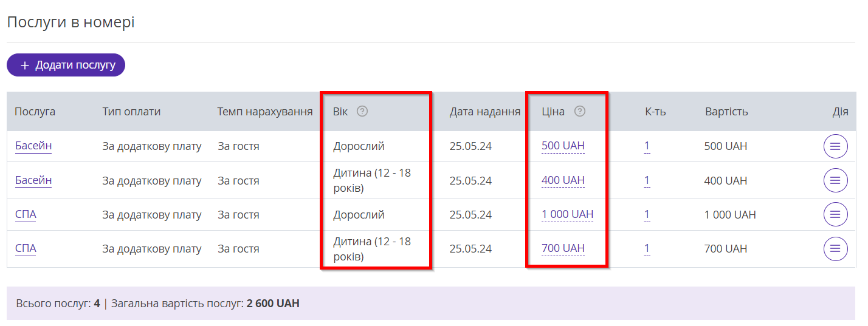
Task: Click the Додати послугу button
Action: 66,65
